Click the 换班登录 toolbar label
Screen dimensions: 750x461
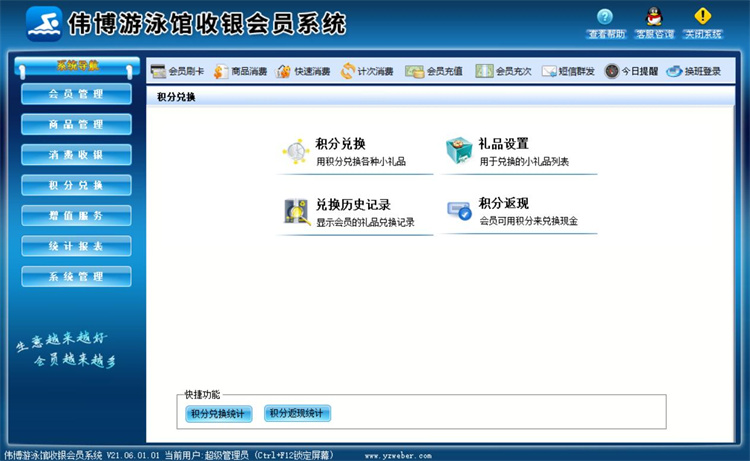(x=702, y=71)
